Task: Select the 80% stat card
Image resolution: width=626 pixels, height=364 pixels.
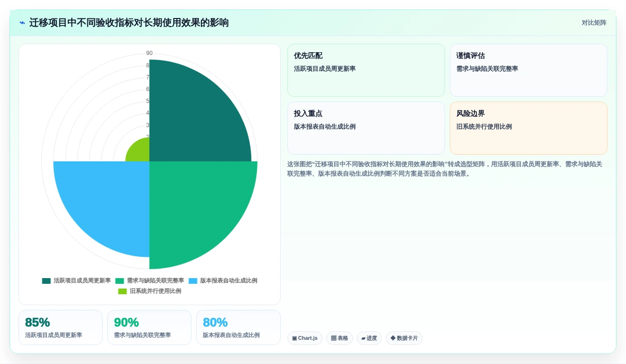Action: click(x=238, y=327)
